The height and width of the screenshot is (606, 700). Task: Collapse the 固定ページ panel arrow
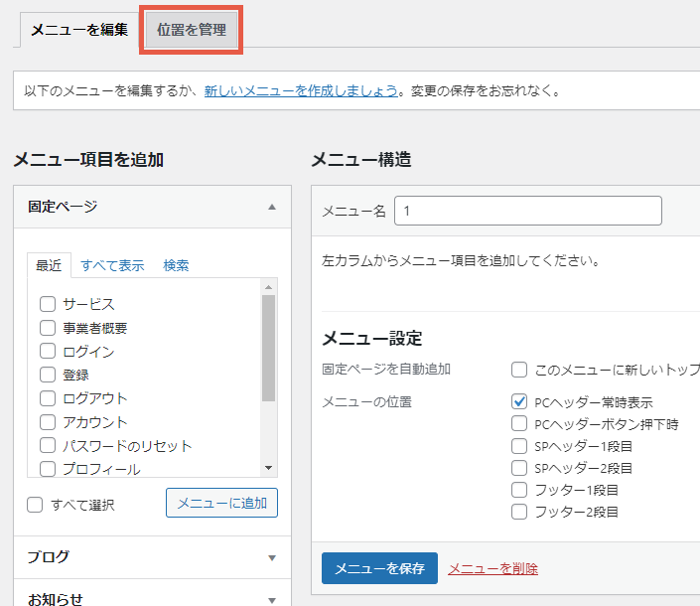272,207
